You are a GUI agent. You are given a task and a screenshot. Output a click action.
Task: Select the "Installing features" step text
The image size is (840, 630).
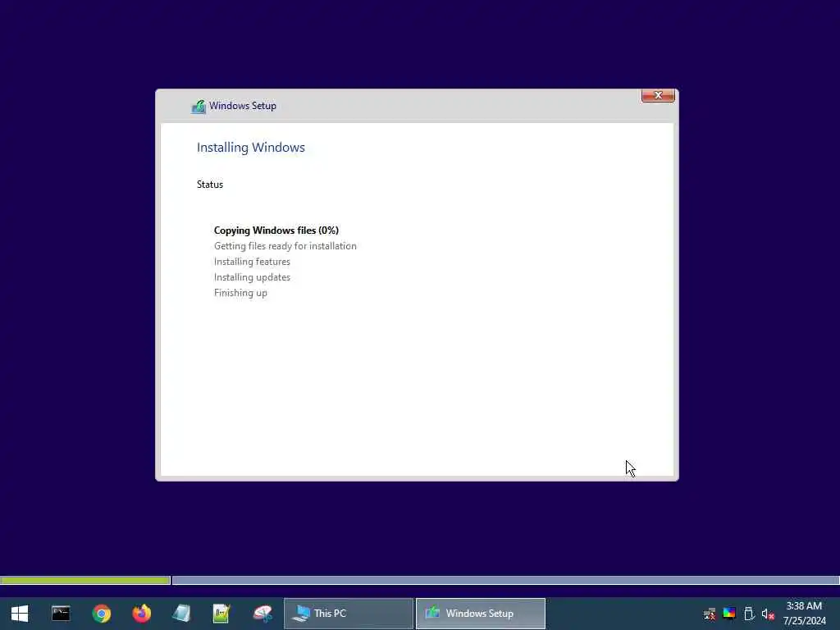tap(253, 262)
